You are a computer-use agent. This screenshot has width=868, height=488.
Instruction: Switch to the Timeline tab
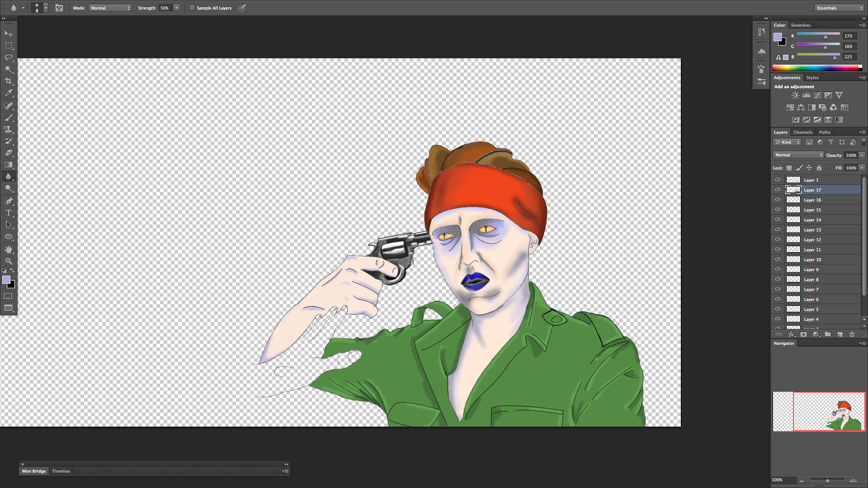tap(61, 471)
